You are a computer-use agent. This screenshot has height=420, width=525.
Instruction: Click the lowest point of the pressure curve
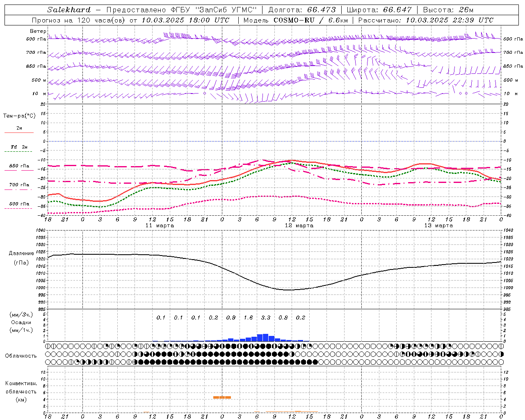290,290
